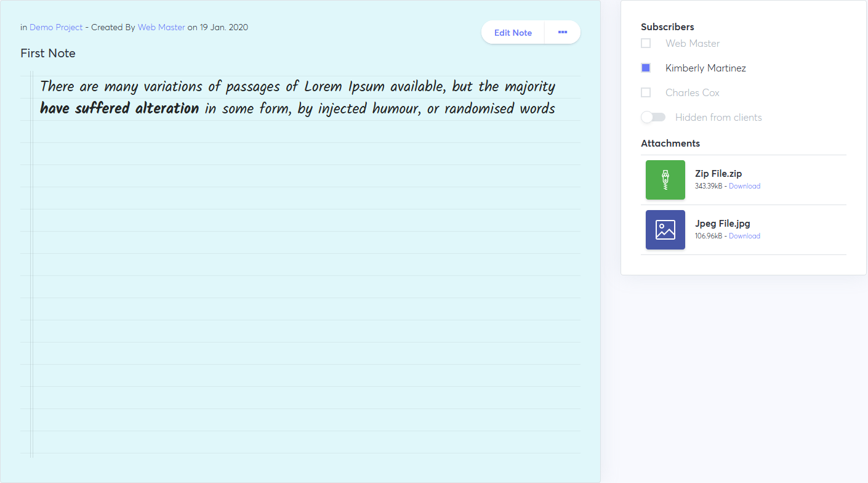Viewport: 868px width, 483px height.
Task: Click the blue image file icon
Action: [x=665, y=230]
